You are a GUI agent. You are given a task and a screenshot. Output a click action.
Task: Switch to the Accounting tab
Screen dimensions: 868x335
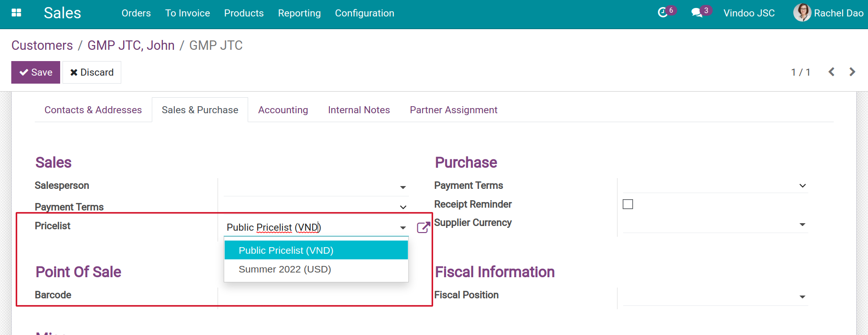(x=283, y=110)
